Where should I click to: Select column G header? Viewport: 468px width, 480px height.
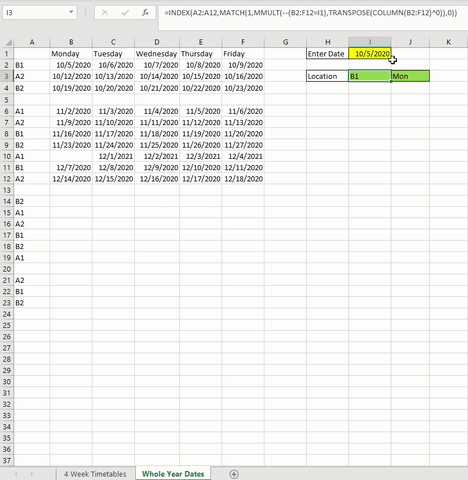285,42
